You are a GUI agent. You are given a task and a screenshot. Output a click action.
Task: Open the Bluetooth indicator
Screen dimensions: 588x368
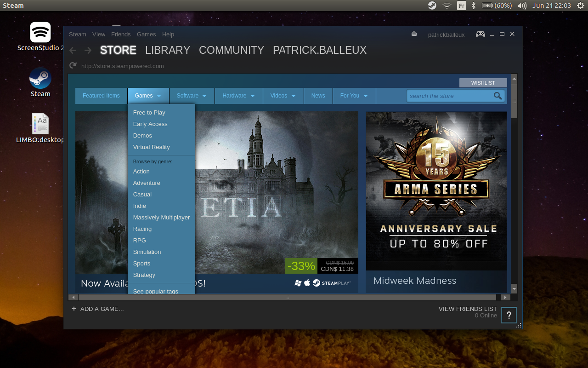474,6
